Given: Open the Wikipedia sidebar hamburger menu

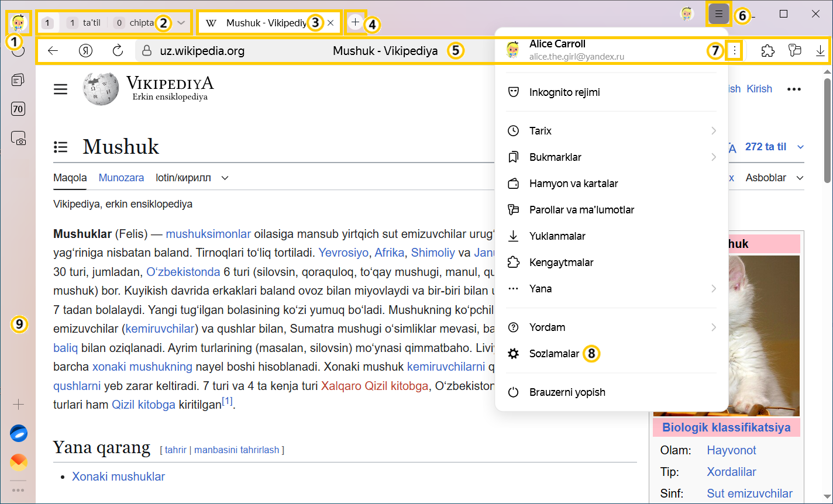Looking at the screenshot, I should pyautogui.click(x=61, y=89).
